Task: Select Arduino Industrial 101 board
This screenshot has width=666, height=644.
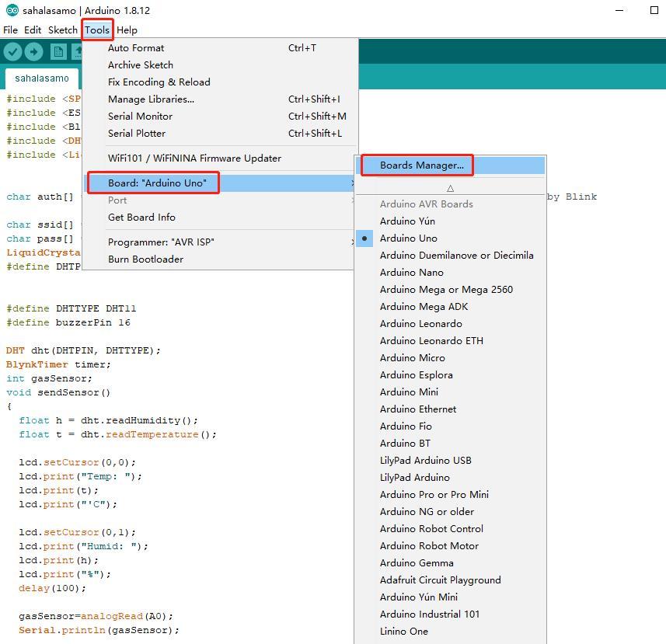Action: pos(450,614)
